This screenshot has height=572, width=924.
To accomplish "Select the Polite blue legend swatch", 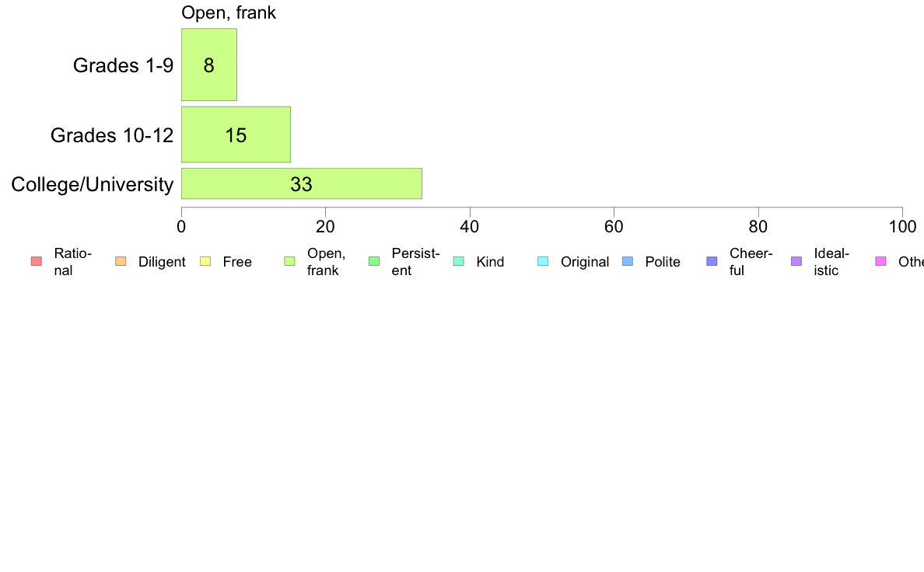I will [628, 262].
